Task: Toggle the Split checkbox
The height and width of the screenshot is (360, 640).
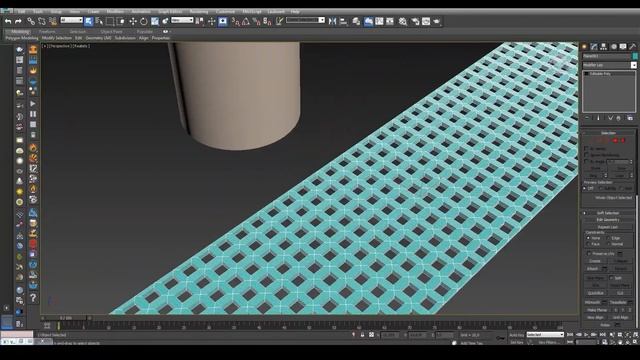Action: pyautogui.click(x=611, y=278)
